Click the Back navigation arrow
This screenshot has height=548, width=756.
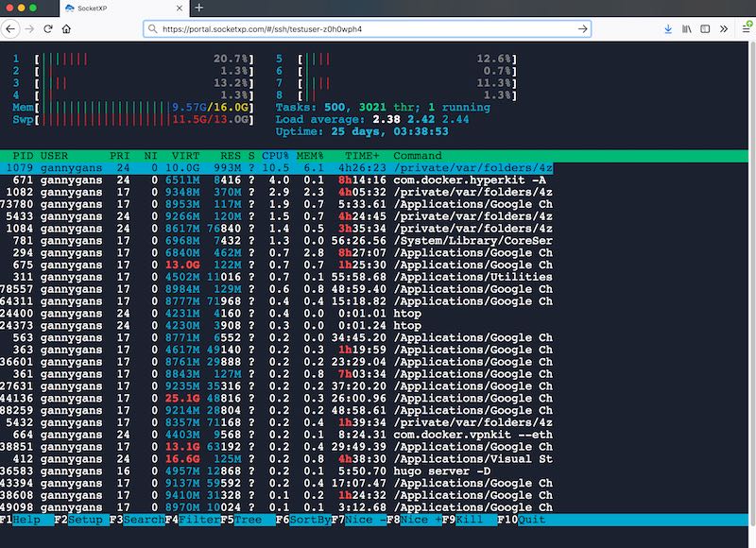tap(9, 29)
